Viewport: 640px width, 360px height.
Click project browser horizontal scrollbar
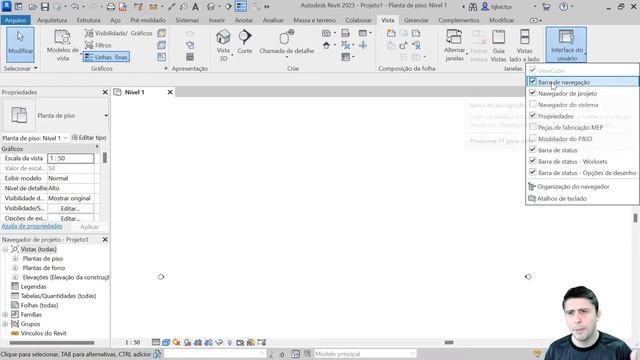[52, 343]
